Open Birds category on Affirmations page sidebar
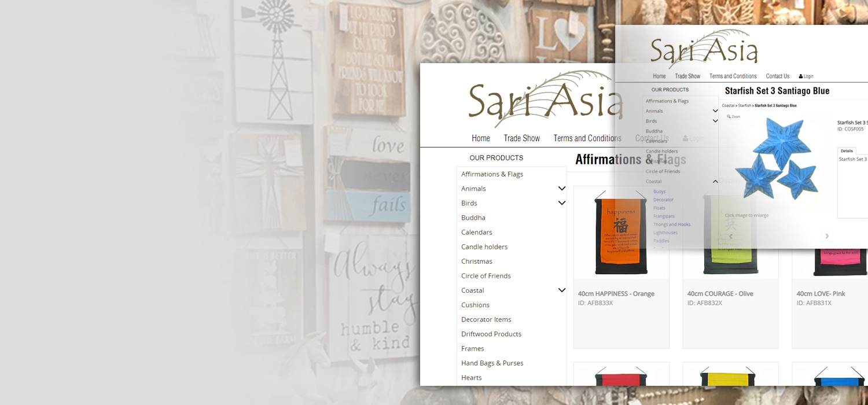 469,203
